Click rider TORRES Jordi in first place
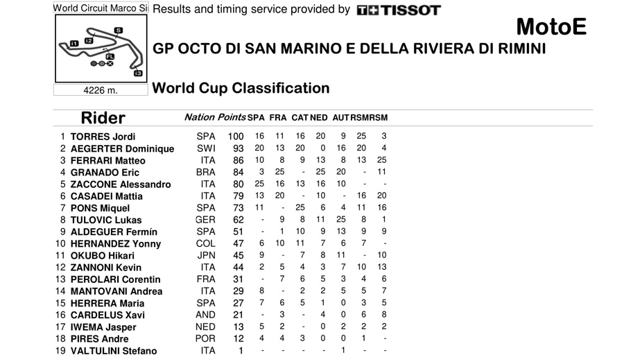This screenshot has width=624, height=364. tap(103, 137)
